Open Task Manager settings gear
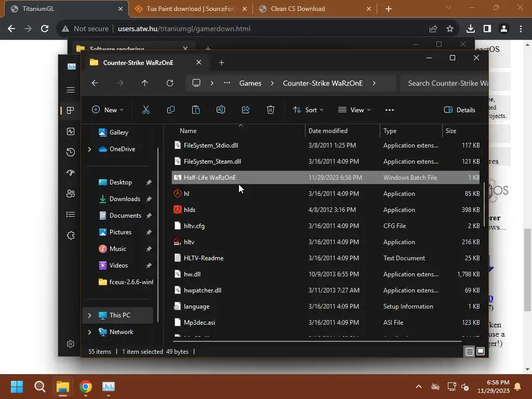 click(x=71, y=344)
